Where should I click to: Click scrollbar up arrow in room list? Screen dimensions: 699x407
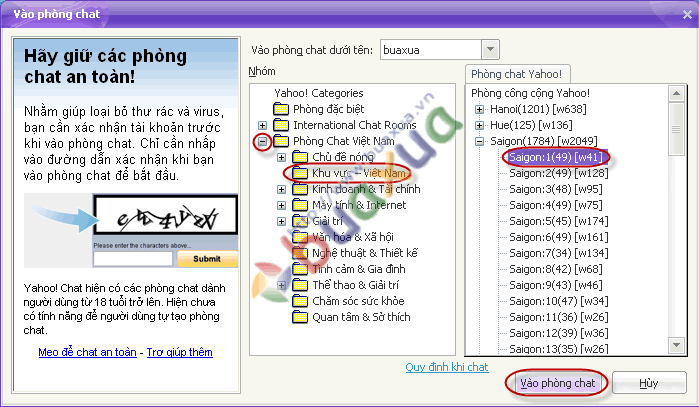click(x=676, y=93)
